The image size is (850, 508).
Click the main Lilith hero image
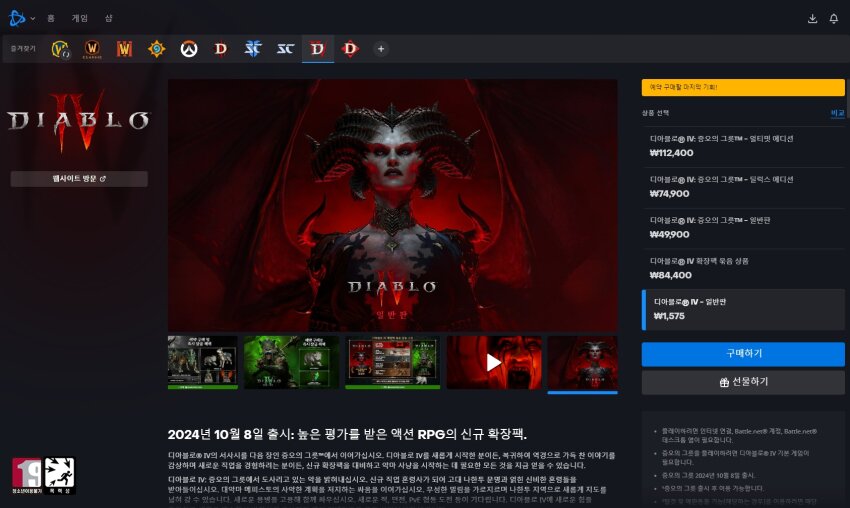pos(392,205)
